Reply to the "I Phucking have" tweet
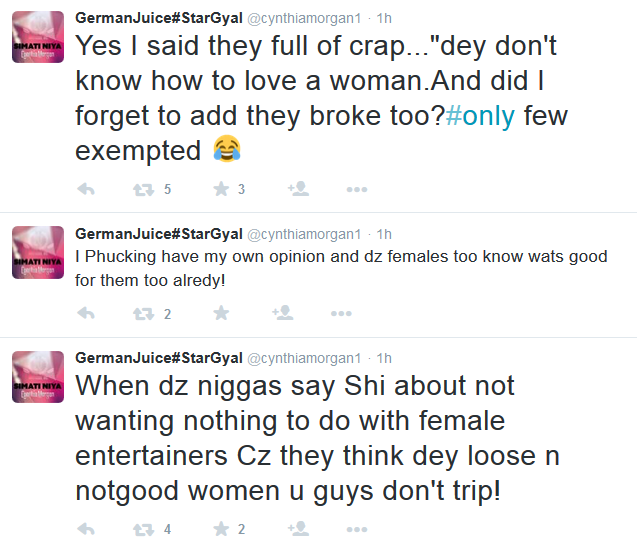Viewport: 637px width, 551px height. coord(86,313)
